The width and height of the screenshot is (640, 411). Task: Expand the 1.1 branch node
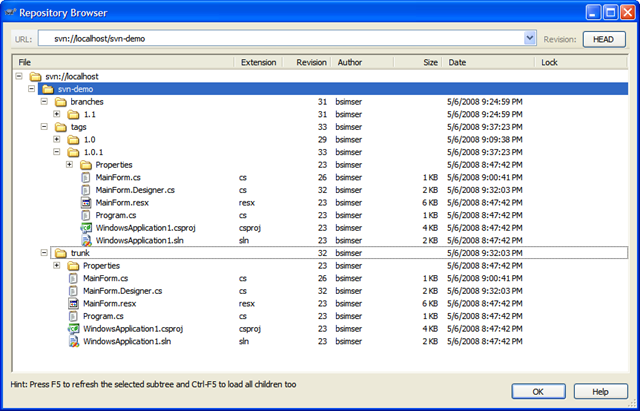click(57, 114)
